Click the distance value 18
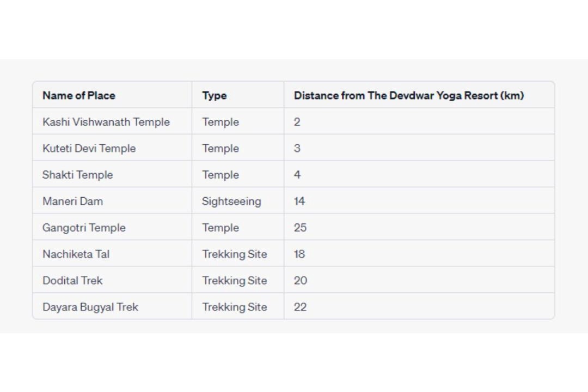The height and width of the screenshot is (392, 588). pos(299,254)
